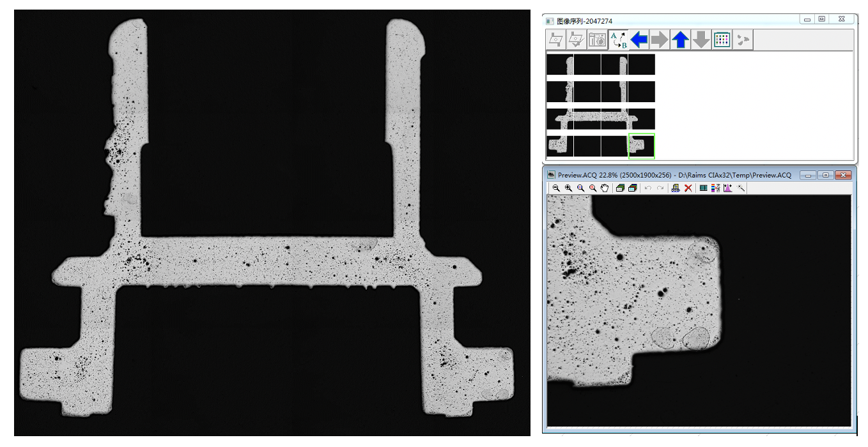Select the third-row rightmost tile in image sequence
The width and height of the screenshot is (868, 447).
[x=642, y=119]
